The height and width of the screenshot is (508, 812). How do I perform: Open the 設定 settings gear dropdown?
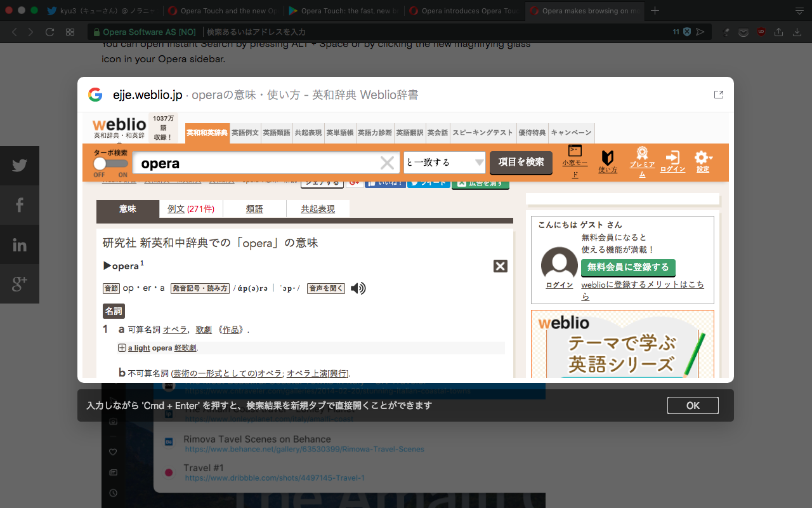click(x=703, y=161)
